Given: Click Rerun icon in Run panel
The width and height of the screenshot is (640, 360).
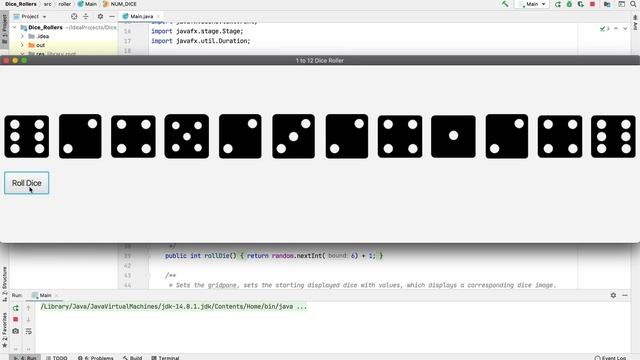Looking at the screenshot, I should point(16,308).
